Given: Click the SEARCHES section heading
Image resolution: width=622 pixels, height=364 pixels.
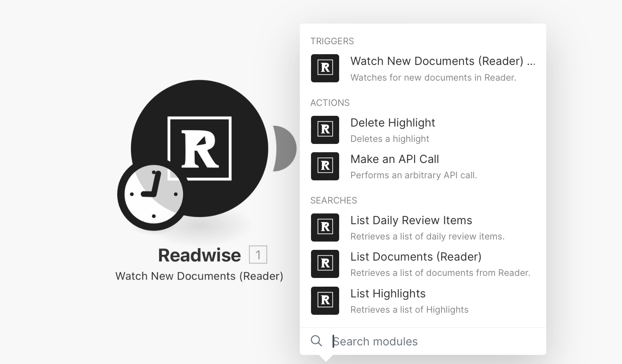Looking at the screenshot, I should click(334, 201).
